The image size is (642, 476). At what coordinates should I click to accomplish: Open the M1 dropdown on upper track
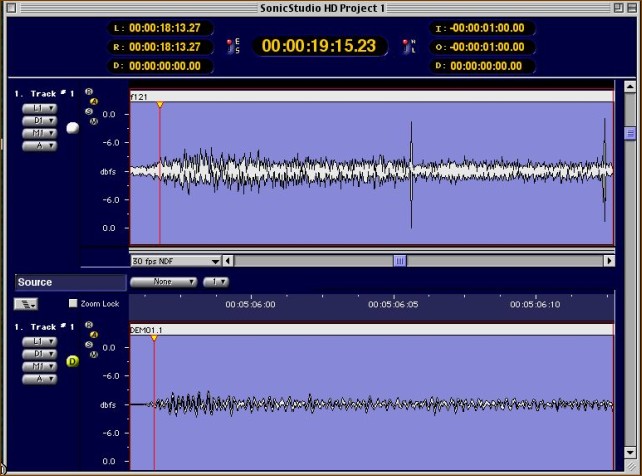click(39, 133)
